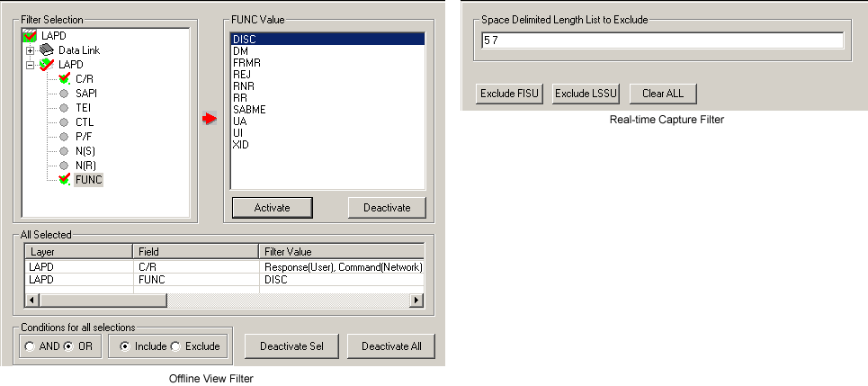This screenshot has width=868, height=386.
Task: Click the Deactivate All button
Action: [391, 346]
